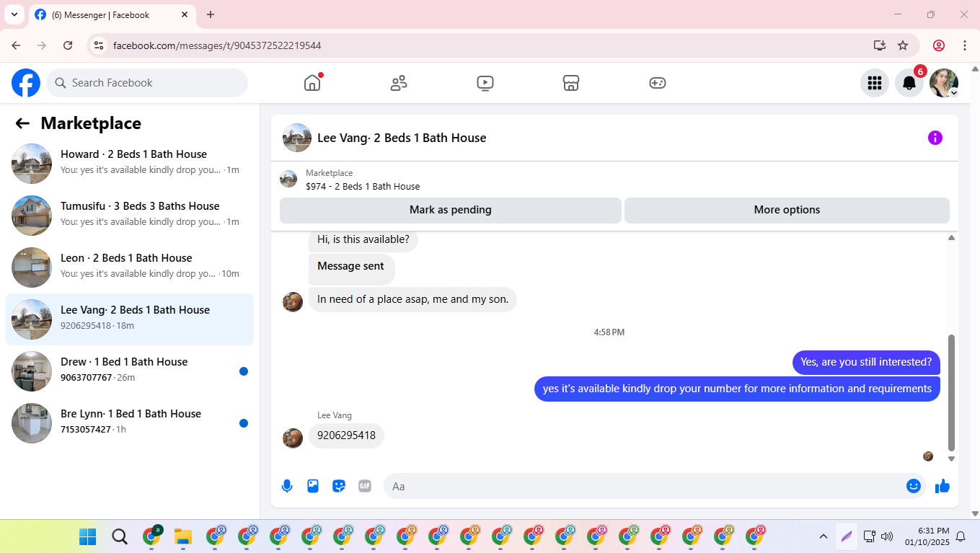Open the GIF picker icon
The width and height of the screenshot is (980, 553).
click(x=365, y=486)
